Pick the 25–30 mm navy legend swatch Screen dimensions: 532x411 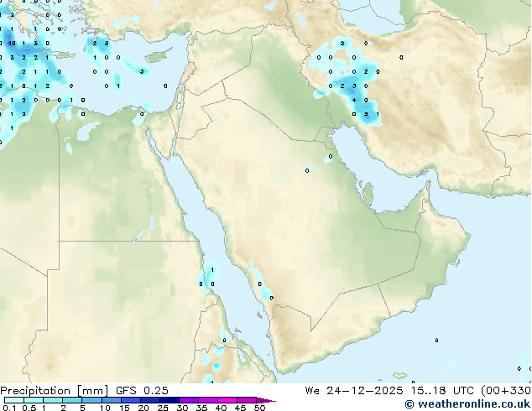point(169,400)
